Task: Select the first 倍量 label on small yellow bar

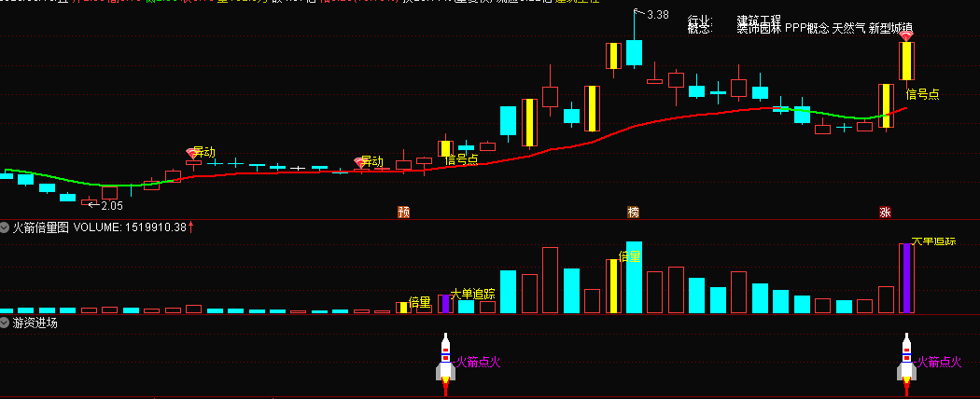Action: click(419, 303)
